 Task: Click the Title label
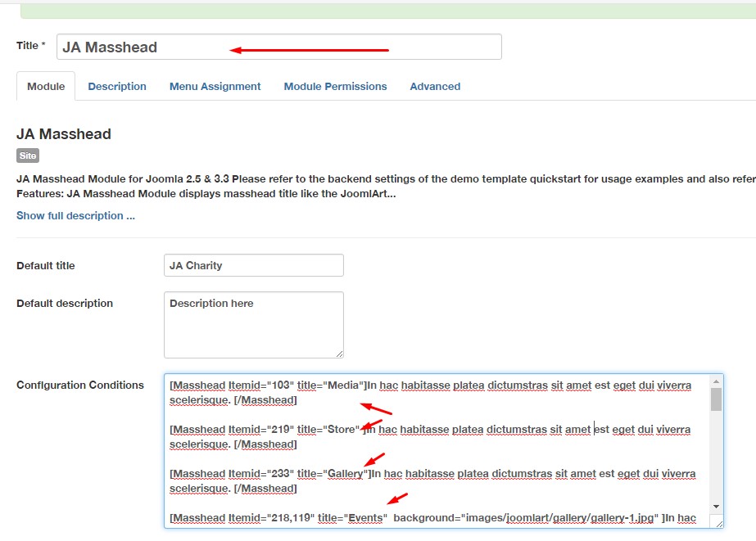(31, 45)
